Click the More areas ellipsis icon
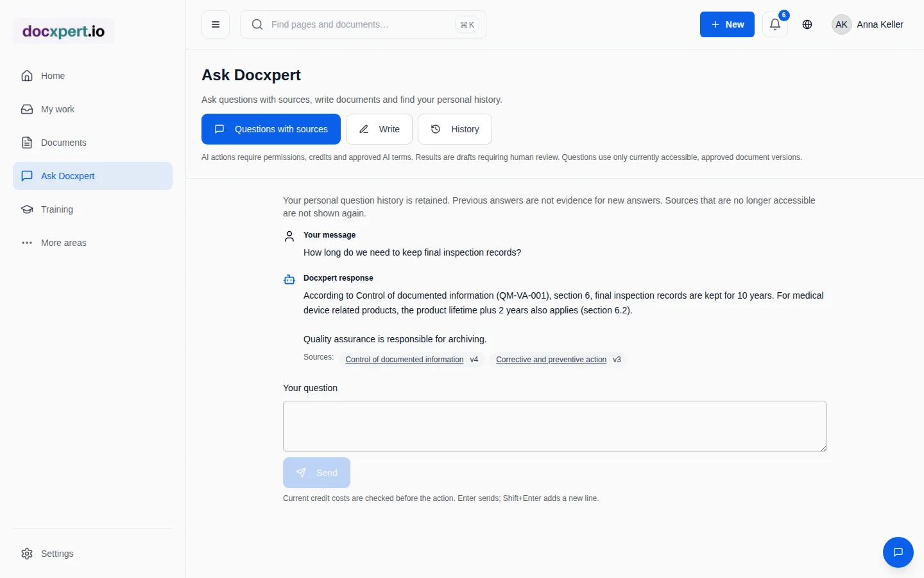 [x=27, y=243]
